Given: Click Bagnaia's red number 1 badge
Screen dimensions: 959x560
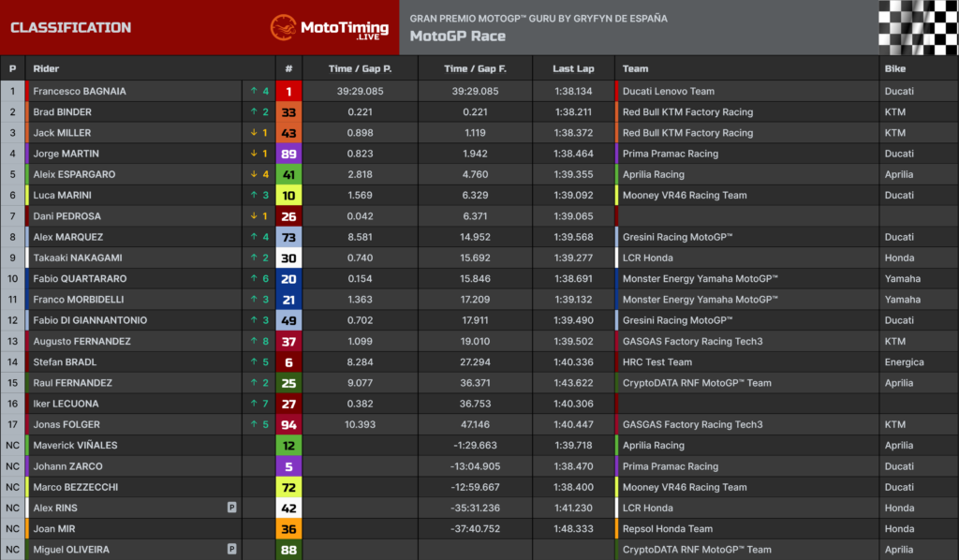Looking at the screenshot, I should [x=288, y=92].
